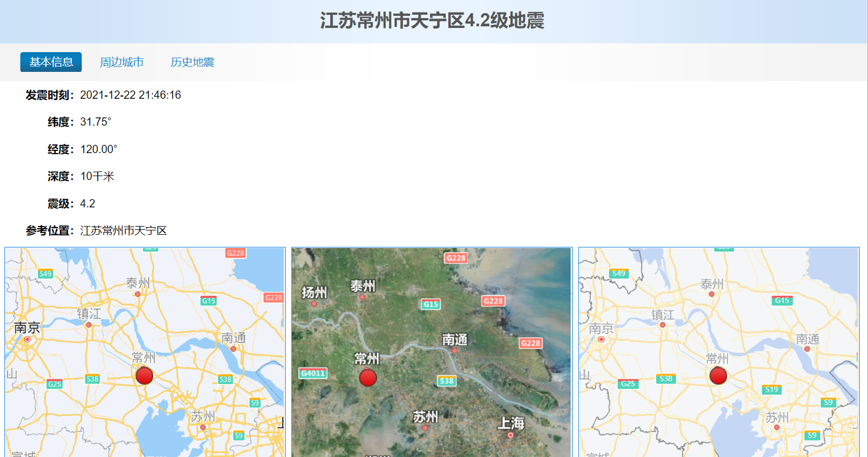Image resolution: width=868 pixels, height=457 pixels.
Task: Switch to the 基本信息 tab
Action: pos(51,62)
